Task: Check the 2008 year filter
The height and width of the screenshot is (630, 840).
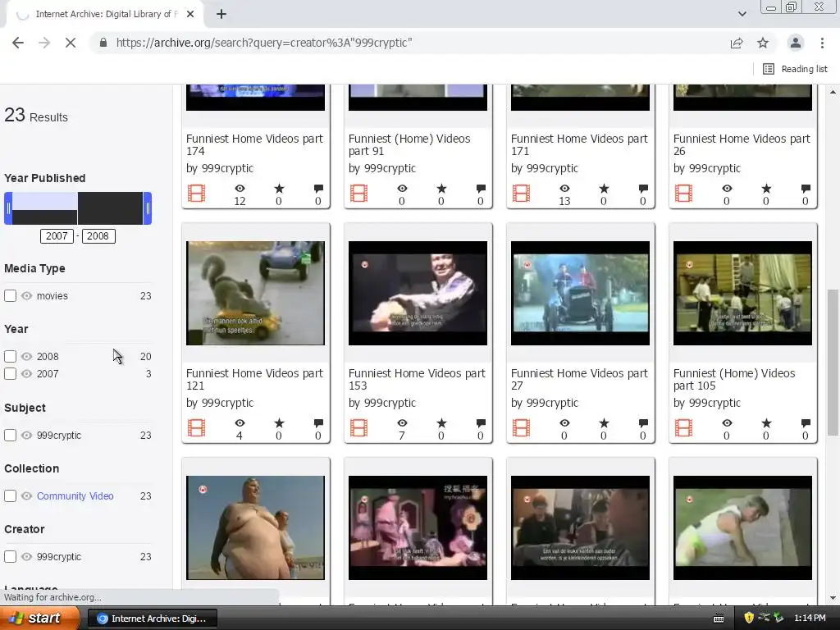Action: 10,356
